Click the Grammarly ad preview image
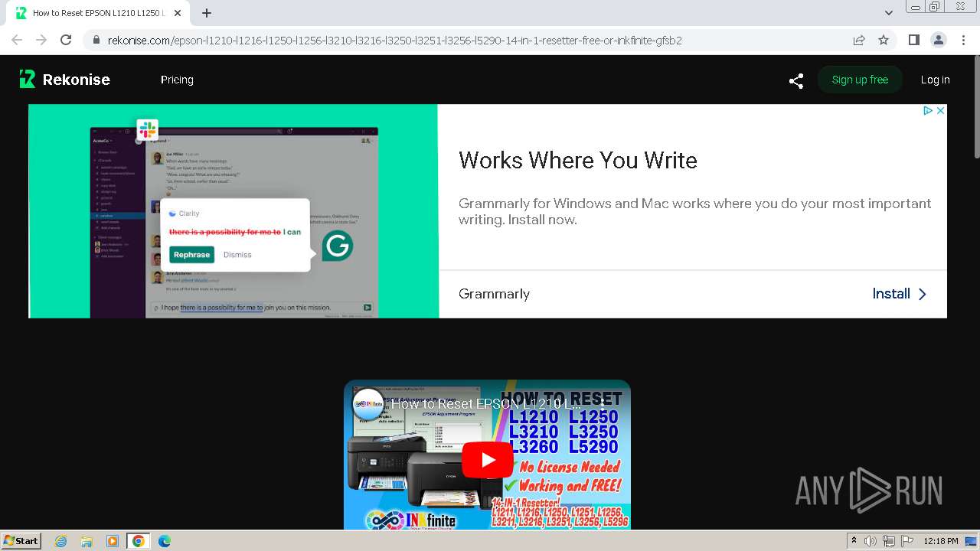 pos(234,211)
